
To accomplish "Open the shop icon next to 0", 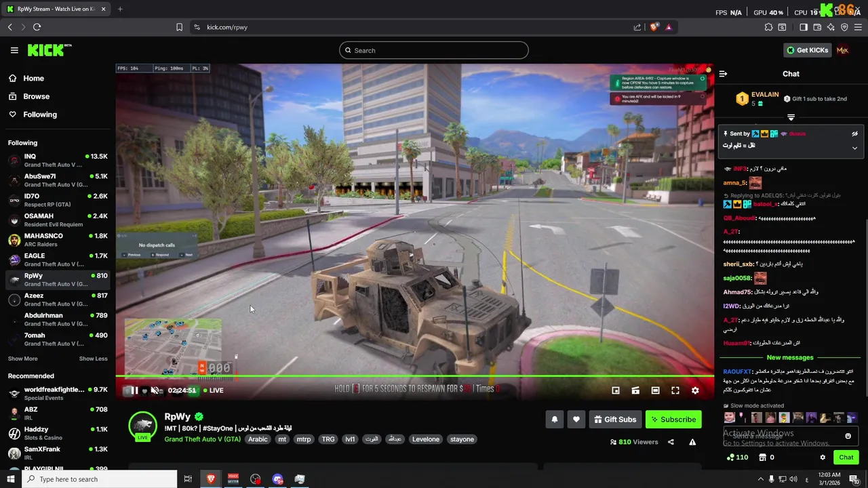I will [762, 457].
